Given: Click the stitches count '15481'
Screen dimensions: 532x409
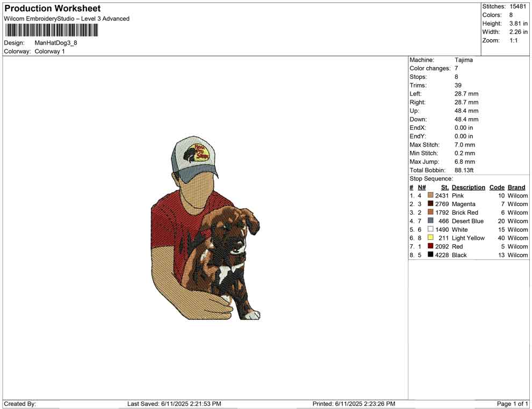Looking at the screenshot, I should pos(517,6).
